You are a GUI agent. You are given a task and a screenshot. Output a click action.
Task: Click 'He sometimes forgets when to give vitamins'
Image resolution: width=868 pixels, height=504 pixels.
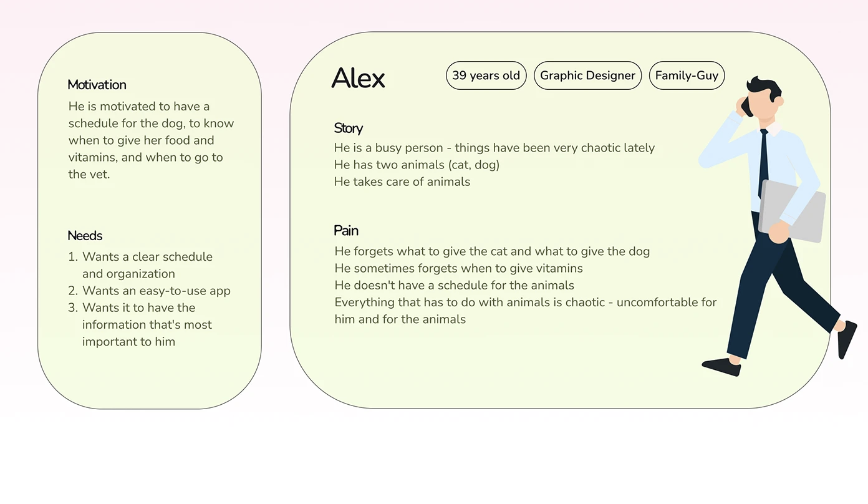click(x=458, y=268)
